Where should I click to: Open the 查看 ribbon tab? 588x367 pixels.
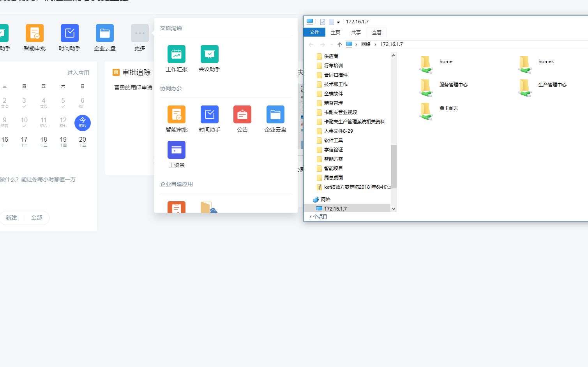point(377,32)
